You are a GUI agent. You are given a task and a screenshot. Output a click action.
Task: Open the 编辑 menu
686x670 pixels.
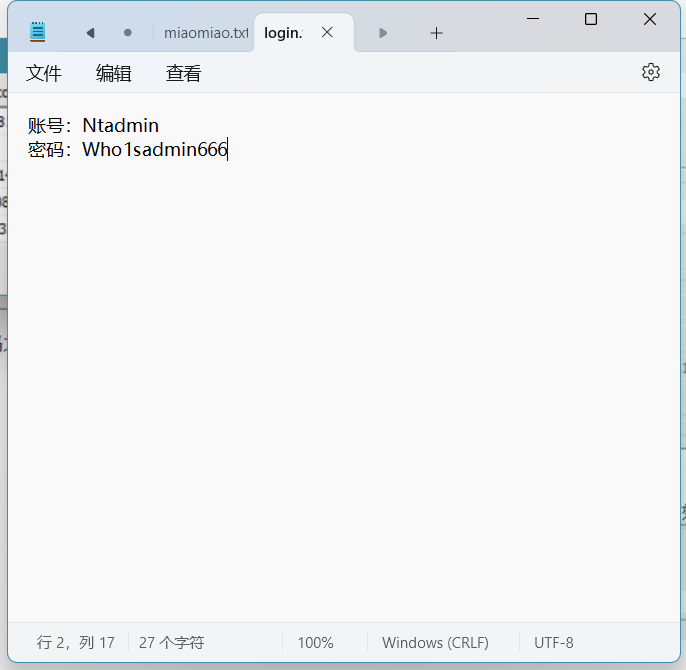coord(114,73)
